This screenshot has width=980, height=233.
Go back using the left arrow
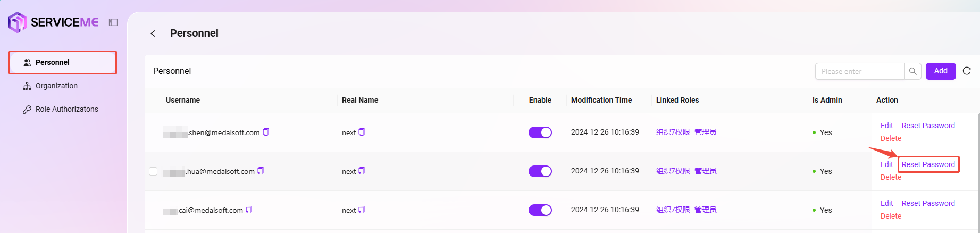(x=153, y=34)
